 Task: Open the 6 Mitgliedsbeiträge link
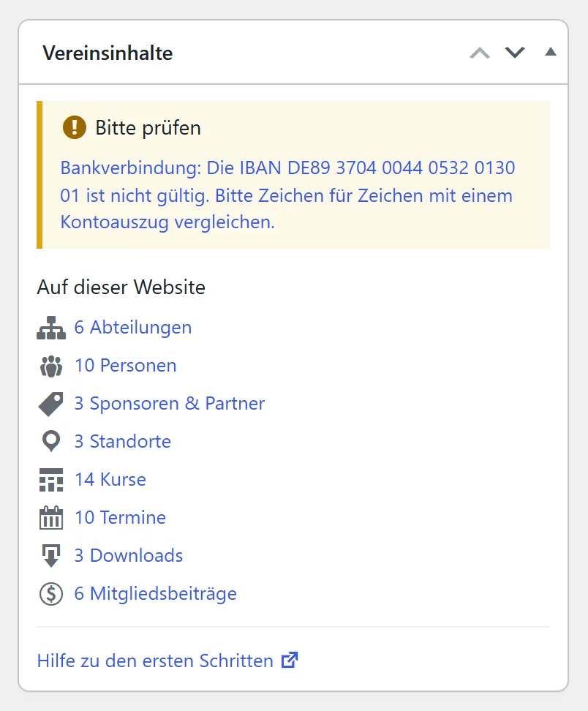click(156, 593)
